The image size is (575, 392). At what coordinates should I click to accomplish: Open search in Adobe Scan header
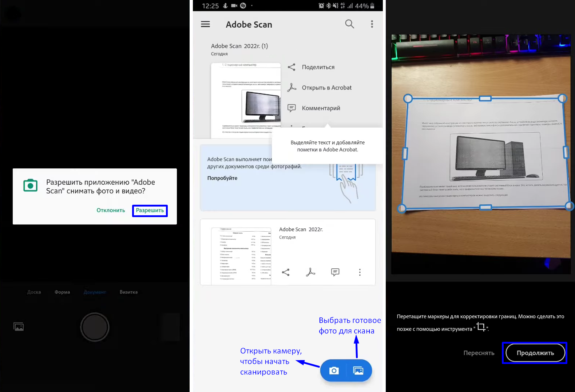(349, 24)
